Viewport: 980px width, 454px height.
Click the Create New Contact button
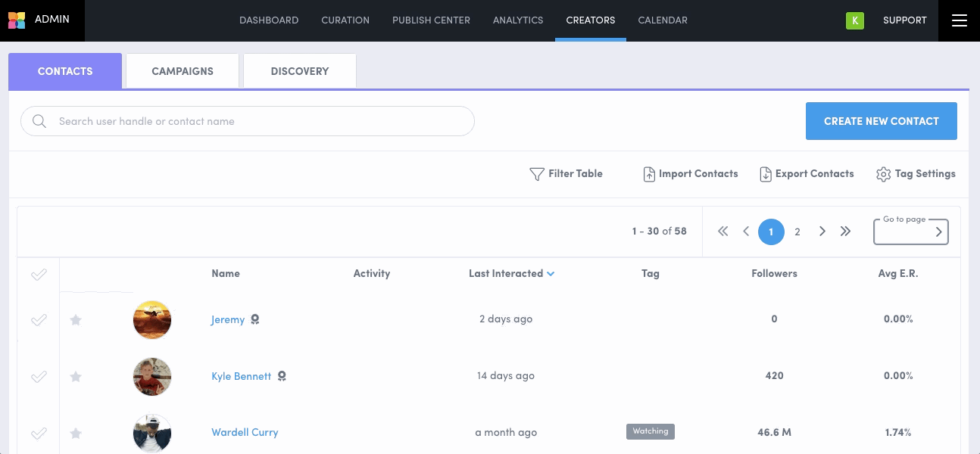pos(881,121)
